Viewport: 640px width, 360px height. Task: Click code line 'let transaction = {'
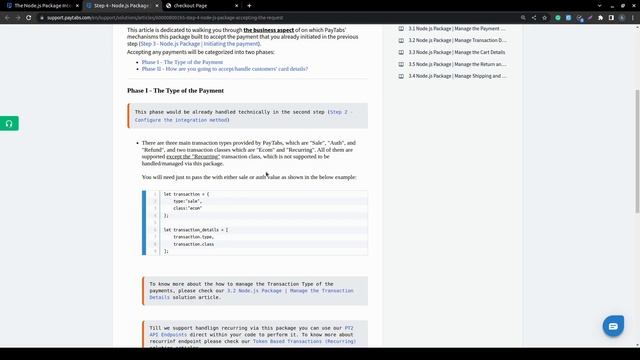(186, 194)
